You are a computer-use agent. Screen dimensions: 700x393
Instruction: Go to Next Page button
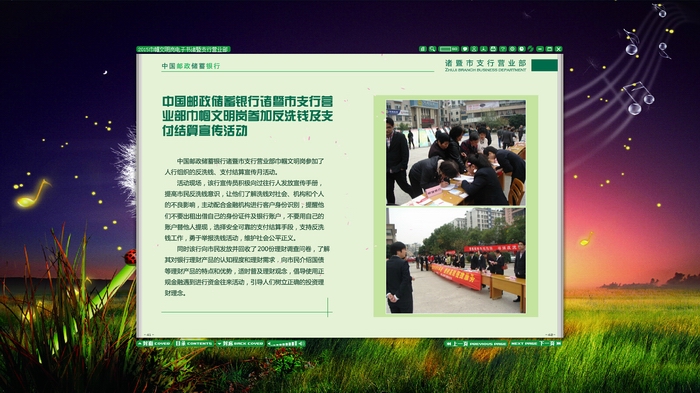(x=536, y=343)
